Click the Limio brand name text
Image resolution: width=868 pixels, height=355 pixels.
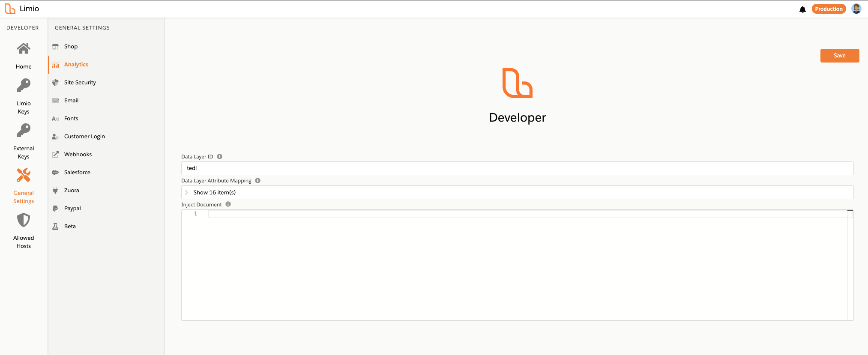click(x=29, y=9)
